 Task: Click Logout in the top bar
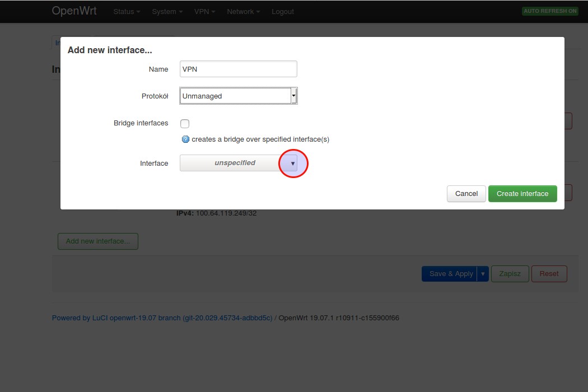(x=283, y=12)
